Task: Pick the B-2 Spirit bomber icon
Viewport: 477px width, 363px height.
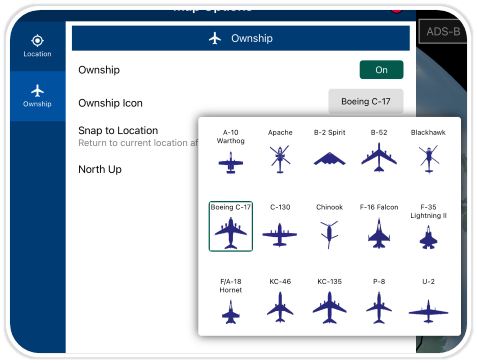Action: coord(329,158)
